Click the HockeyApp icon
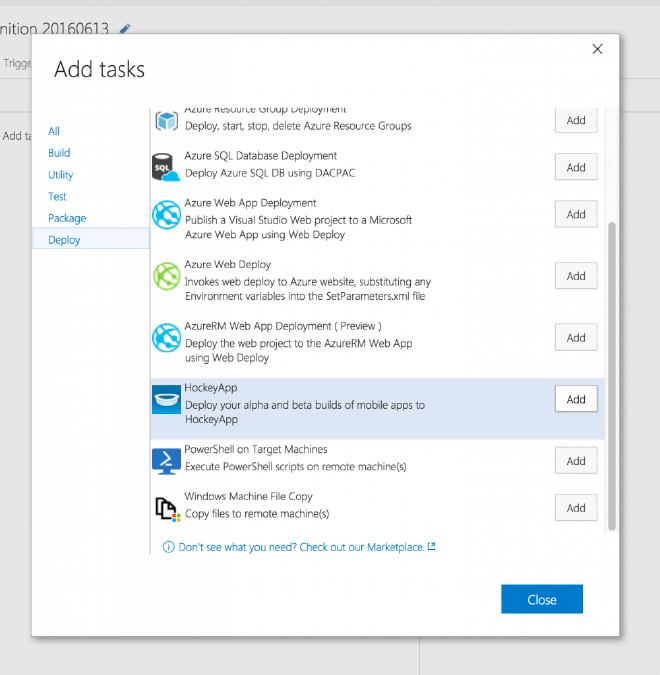Image resolution: width=660 pixels, height=675 pixels. pyautogui.click(x=166, y=399)
